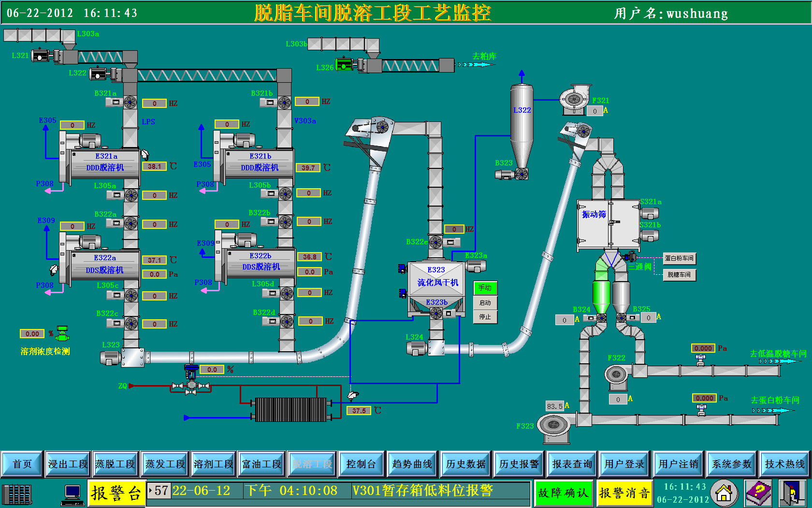Open the 报警台 alarm console
Viewport: 812px width, 508px height.
(116, 493)
